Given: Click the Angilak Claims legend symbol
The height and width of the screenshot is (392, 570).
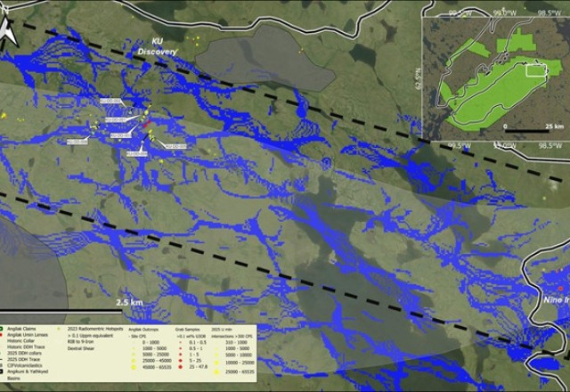Looking at the screenshot, I should pyautogui.click(x=4, y=329).
